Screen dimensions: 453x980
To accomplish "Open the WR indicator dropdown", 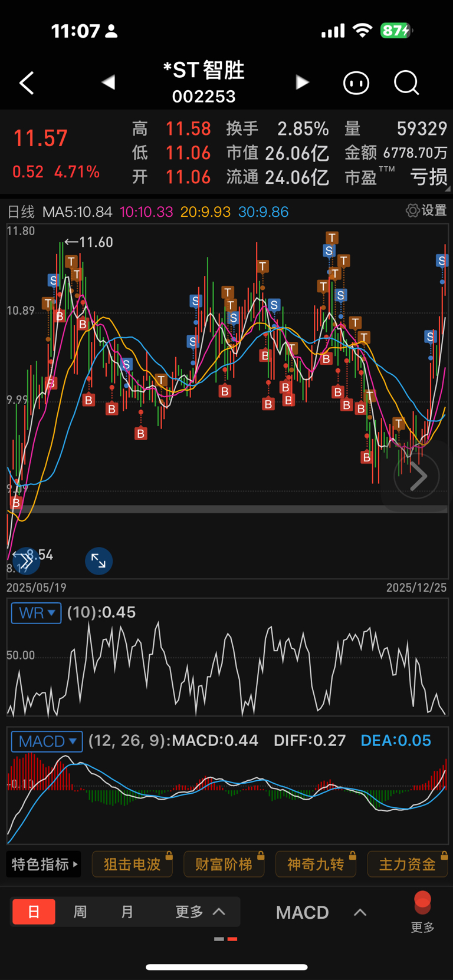I will click(36, 613).
